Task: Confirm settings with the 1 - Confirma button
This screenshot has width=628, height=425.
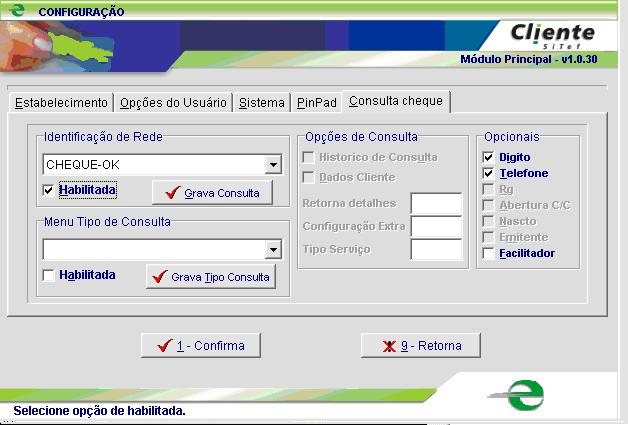Action: [x=201, y=346]
